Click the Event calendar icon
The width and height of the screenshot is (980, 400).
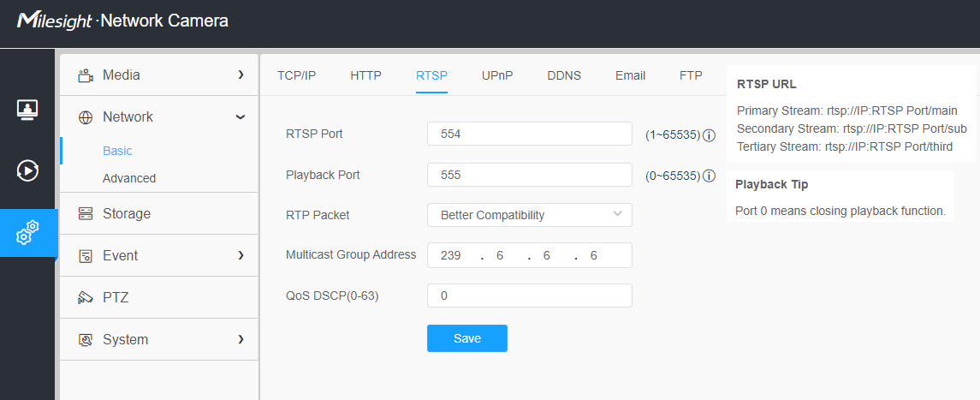85,255
